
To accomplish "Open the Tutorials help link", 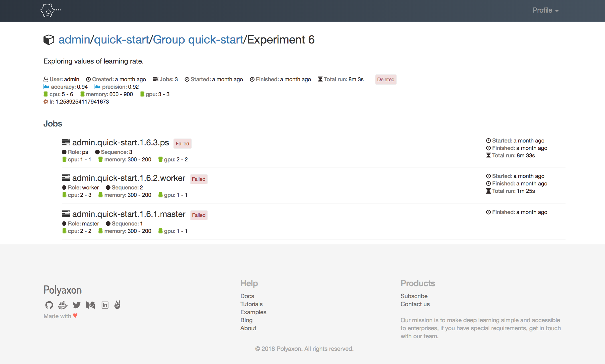I will click(251, 304).
